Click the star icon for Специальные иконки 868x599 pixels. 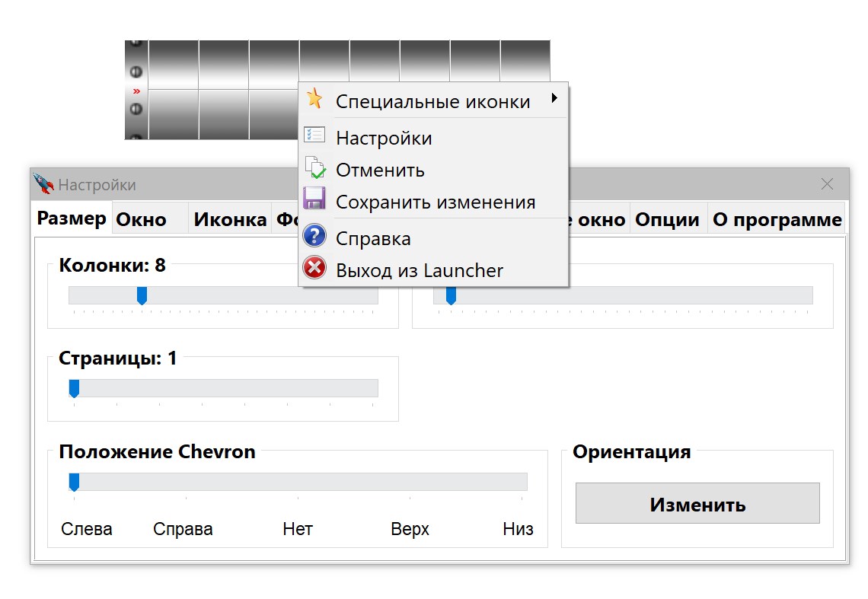(x=315, y=99)
